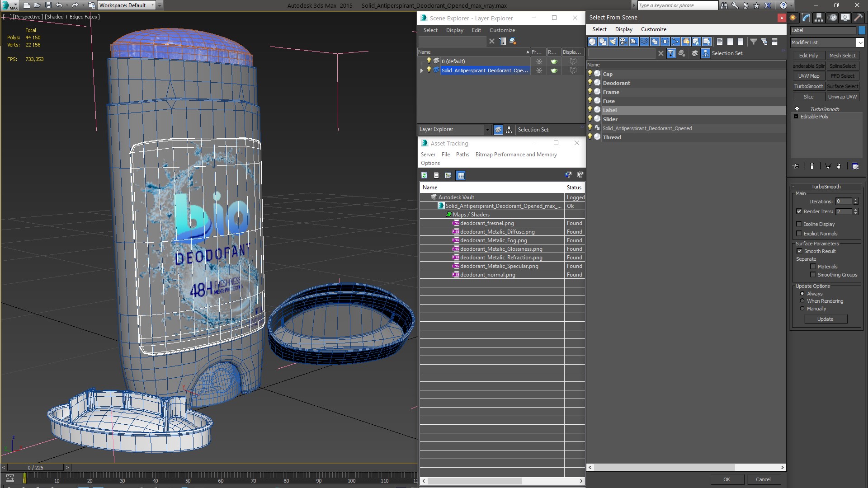Image resolution: width=868 pixels, height=488 pixels.
Task: Open the Layer Explorer dropdown
Action: 487,130
